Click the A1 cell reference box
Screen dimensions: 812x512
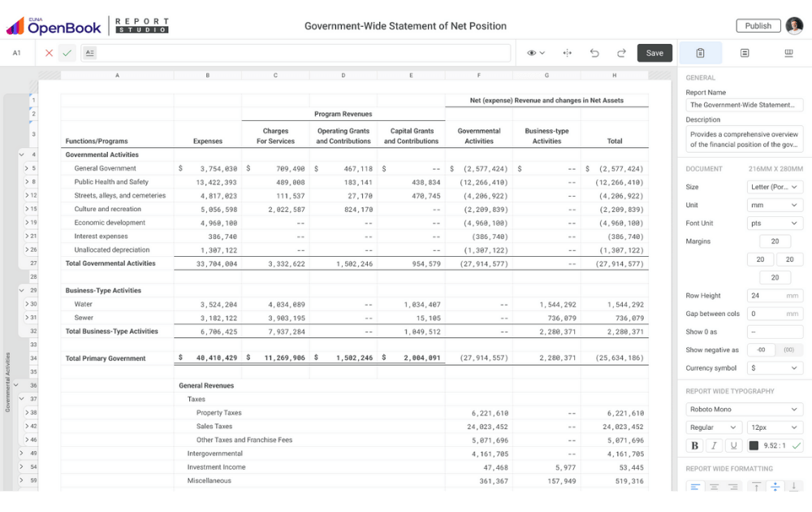(16, 53)
